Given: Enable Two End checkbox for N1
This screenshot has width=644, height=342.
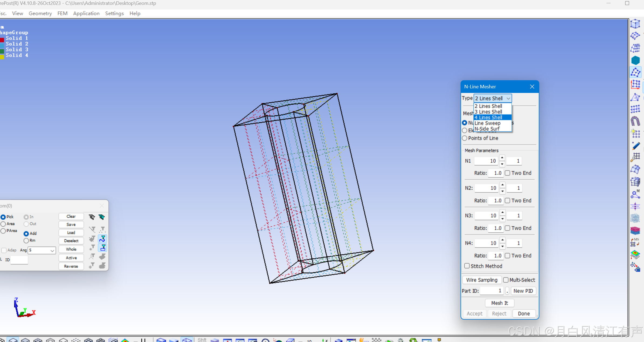Looking at the screenshot, I should [x=507, y=173].
